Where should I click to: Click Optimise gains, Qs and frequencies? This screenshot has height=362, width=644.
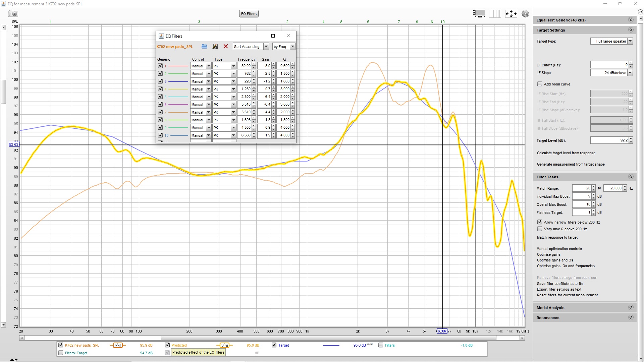tap(566, 266)
